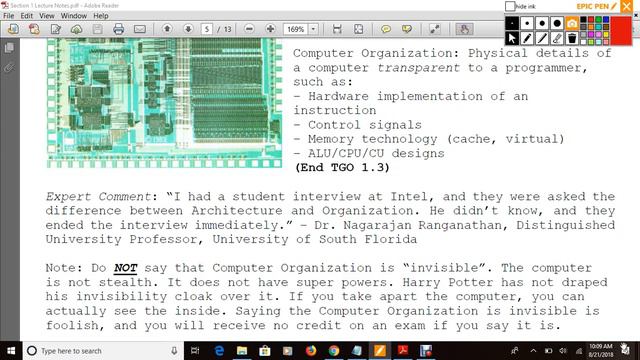This screenshot has width=640, height=360.
Task: Select the Highlight text tool
Action: [407, 29]
